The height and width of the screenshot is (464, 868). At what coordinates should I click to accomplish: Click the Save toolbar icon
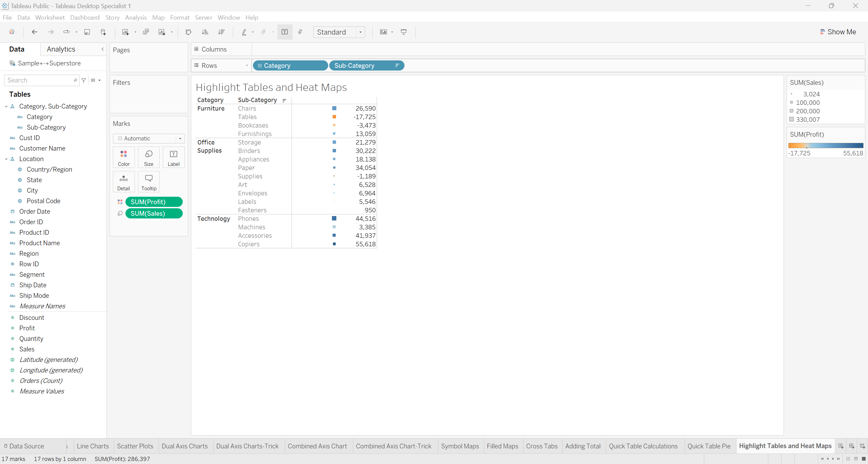87,32
